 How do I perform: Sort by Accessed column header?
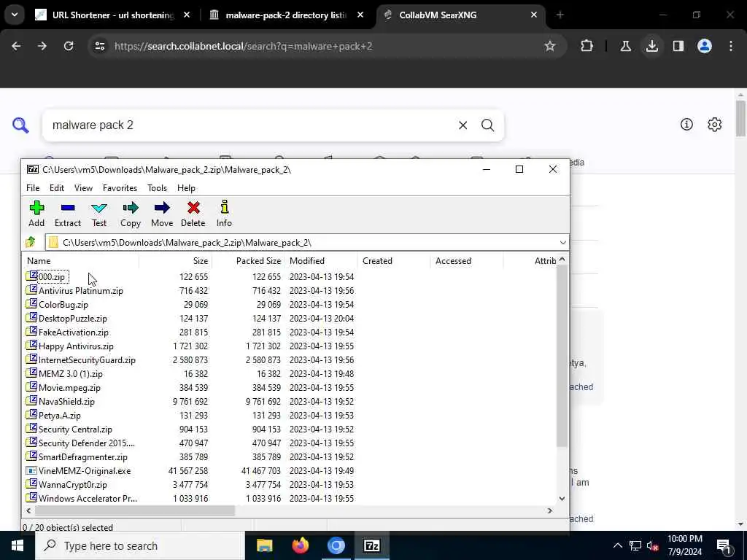(x=467, y=261)
